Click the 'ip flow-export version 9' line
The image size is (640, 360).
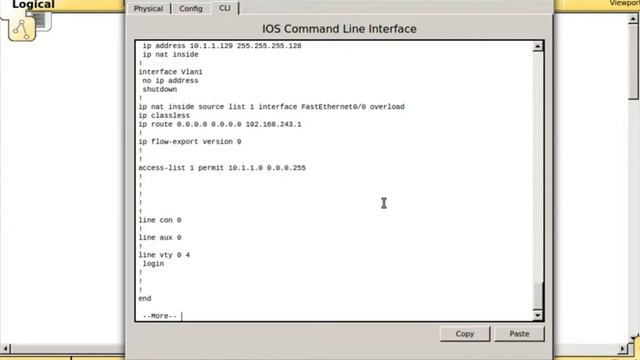point(189,142)
